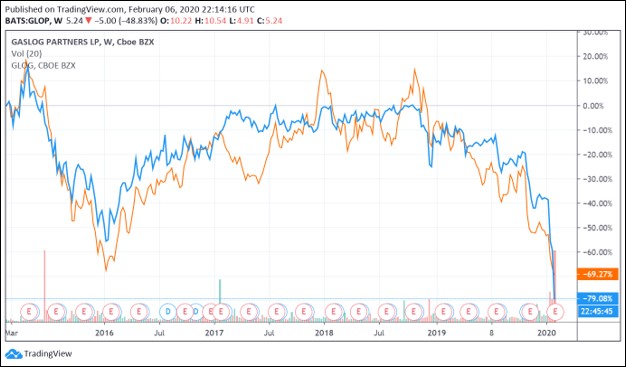Click the 22:45:45 bar countdown label

click(x=597, y=311)
